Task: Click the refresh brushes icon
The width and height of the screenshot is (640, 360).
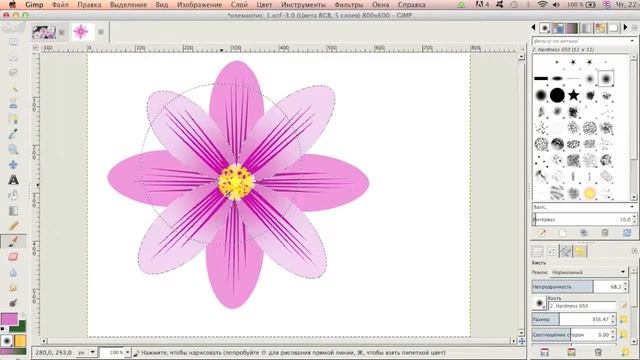Action: coord(627,233)
